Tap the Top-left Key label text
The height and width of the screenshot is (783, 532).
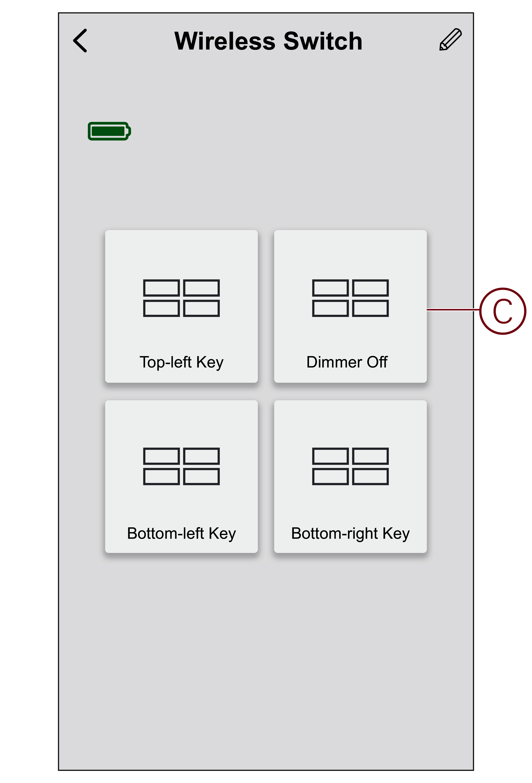(x=182, y=363)
